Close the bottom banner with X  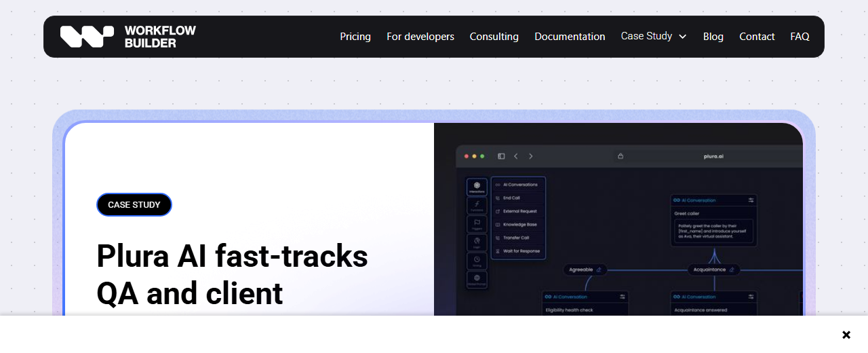846,335
